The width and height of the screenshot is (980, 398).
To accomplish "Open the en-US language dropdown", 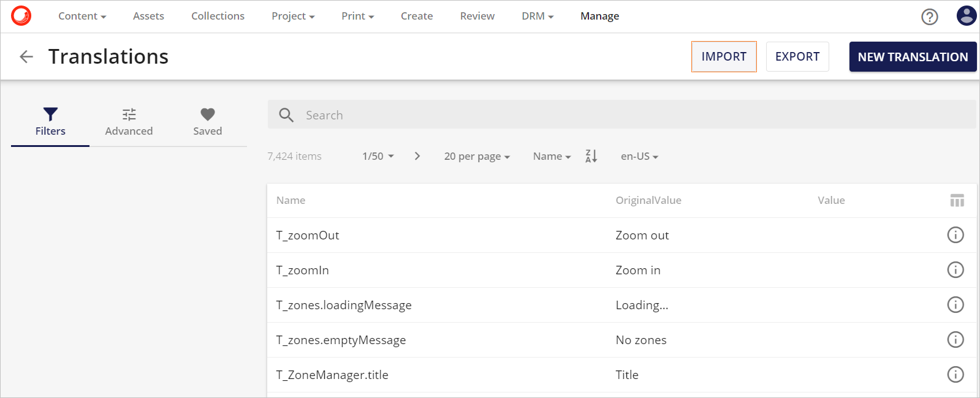I will click(x=639, y=156).
